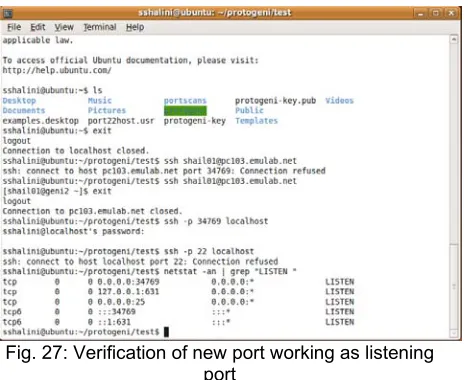Click the port22host.usr file name
The width and height of the screenshot is (468, 380).
click(121, 121)
